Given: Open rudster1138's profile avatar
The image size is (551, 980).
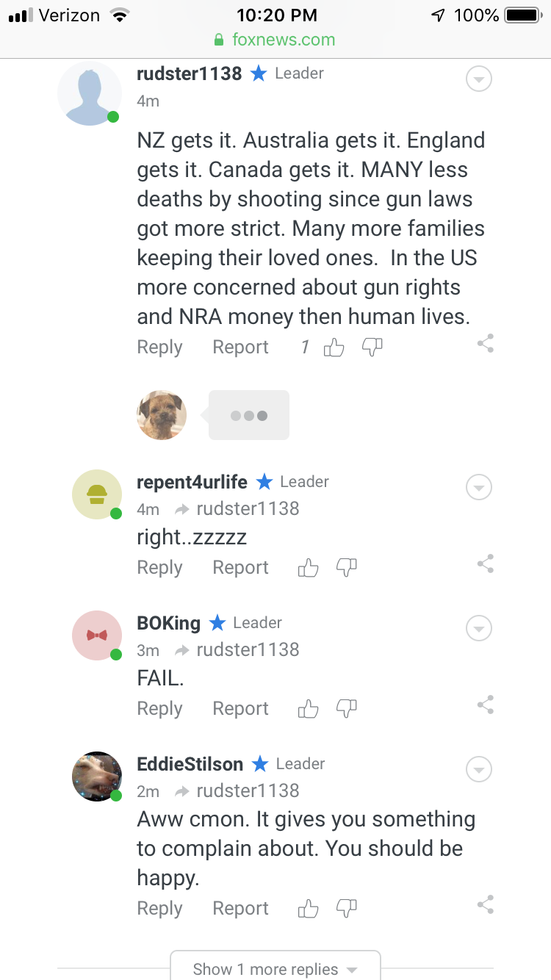Looking at the screenshot, I should tap(90, 94).
